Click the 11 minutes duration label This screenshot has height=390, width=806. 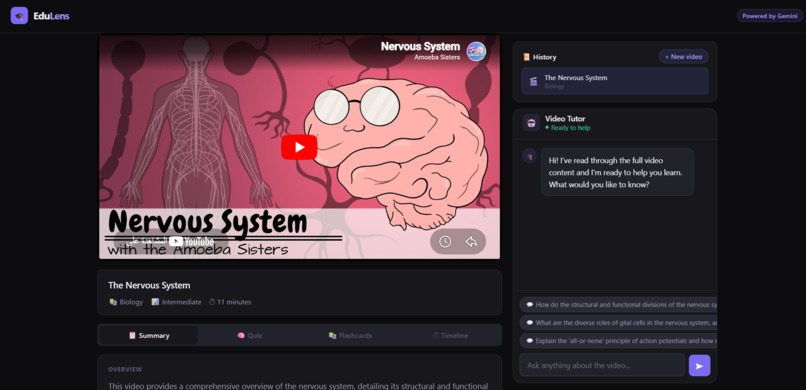click(x=230, y=302)
